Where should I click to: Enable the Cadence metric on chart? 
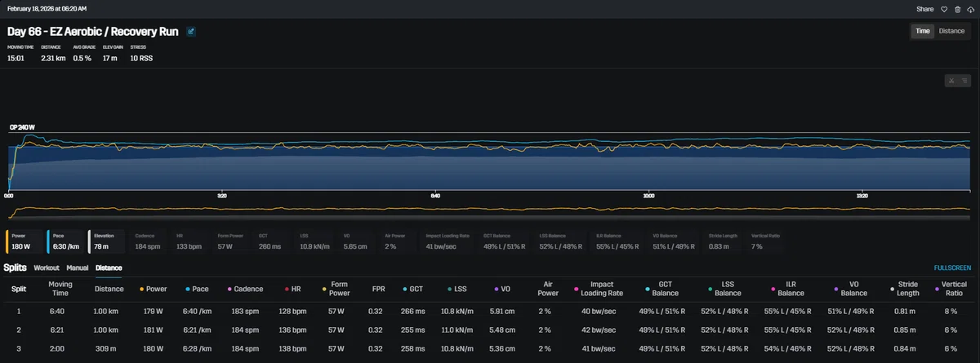pyautogui.click(x=149, y=241)
